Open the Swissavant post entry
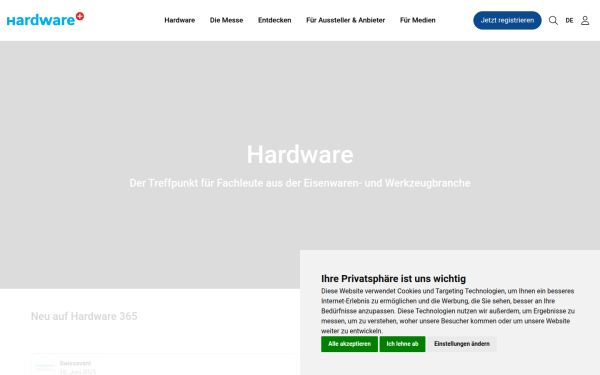Image resolution: width=600 pixels, height=375 pixels. (x=164, y=365)
